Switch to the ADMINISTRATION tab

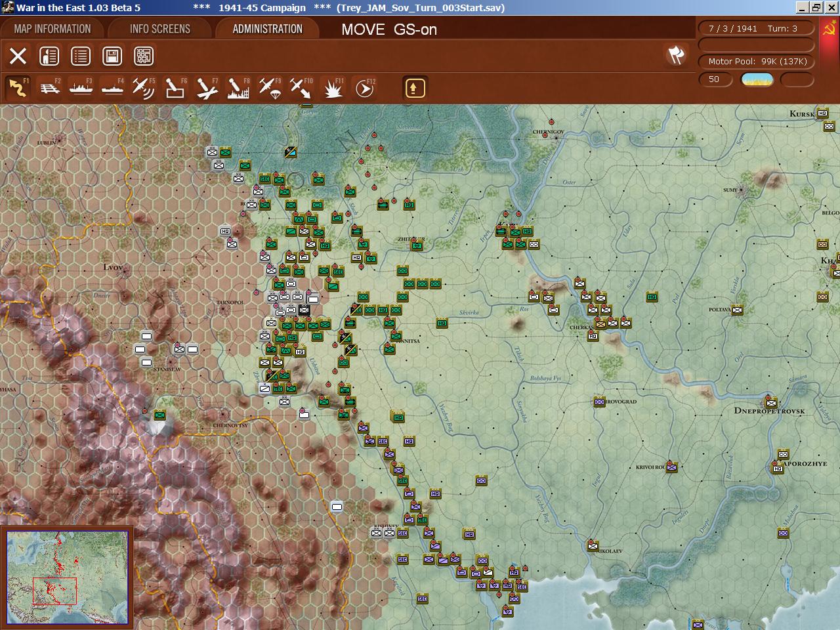click(268, 29)
